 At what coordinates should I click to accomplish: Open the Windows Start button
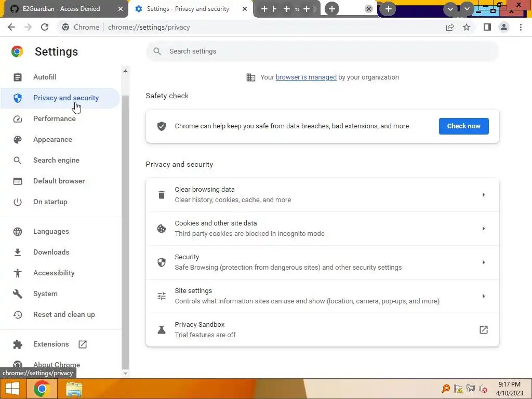click(x=12, y=389)
